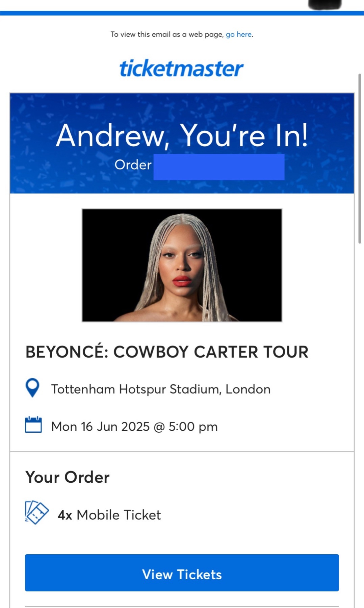
Task: Tap the calendar date icon
Action: [x=33, y=425]
